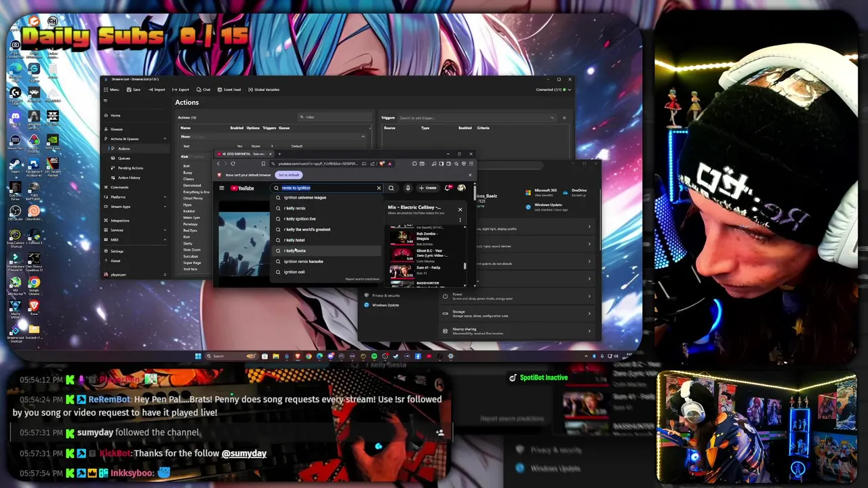Screen dimensions: 868x488
Task: Select the Demonized action in the list
Action: [192, 186]
